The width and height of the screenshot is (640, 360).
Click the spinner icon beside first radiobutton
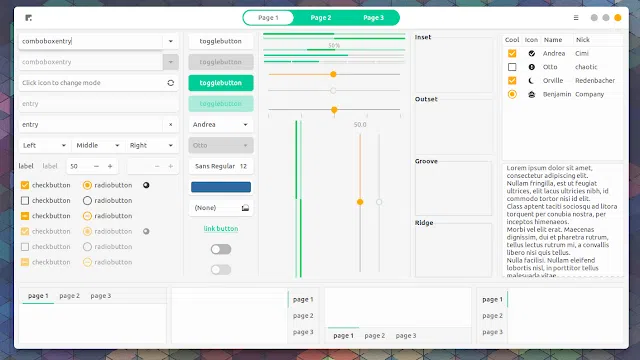point(146,185)
